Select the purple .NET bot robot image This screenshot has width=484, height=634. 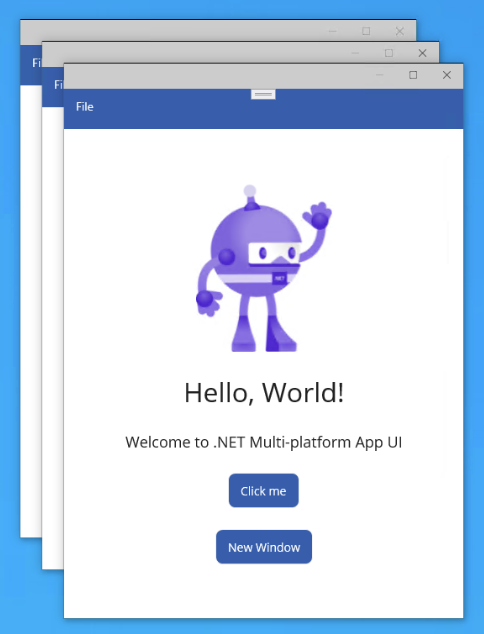click(x=264, y=268)
